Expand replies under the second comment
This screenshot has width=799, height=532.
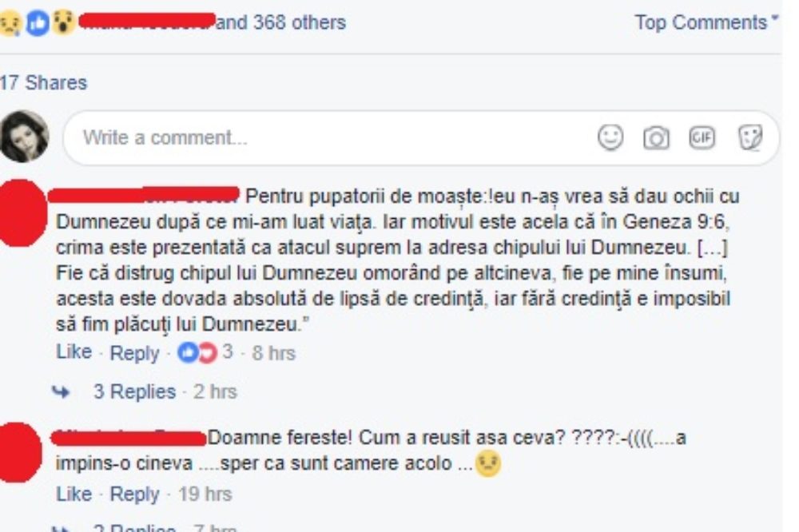tap(134, 527)
